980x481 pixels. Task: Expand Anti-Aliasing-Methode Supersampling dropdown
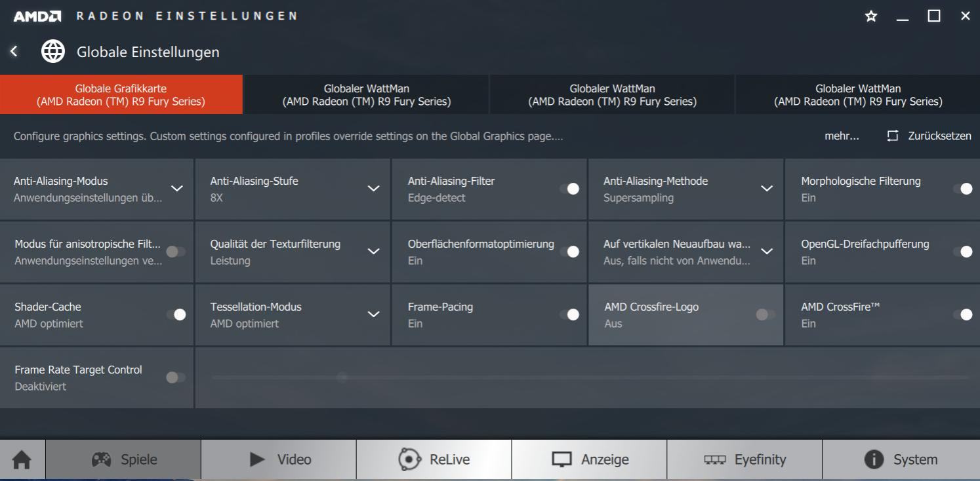(x=766, y=189)
